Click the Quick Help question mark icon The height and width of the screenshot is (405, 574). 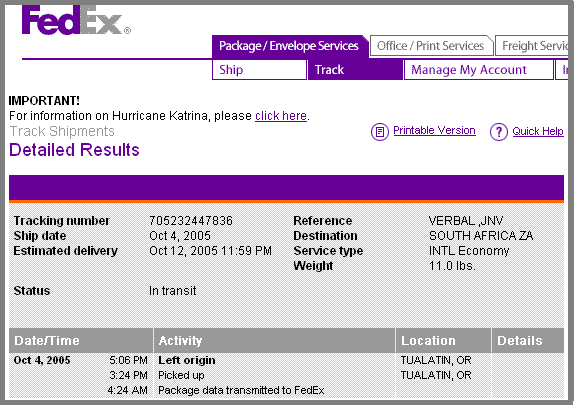(499, 132)
